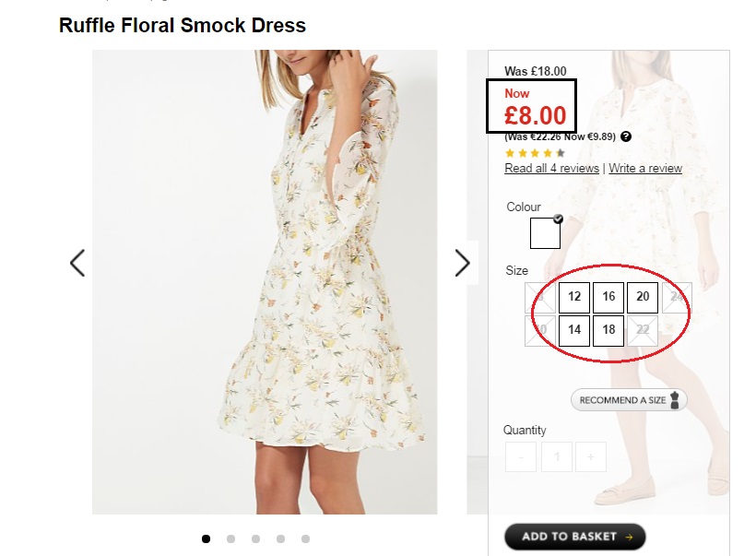
Task: Increase quantity with the plus button
Action: tap(591, 456)
